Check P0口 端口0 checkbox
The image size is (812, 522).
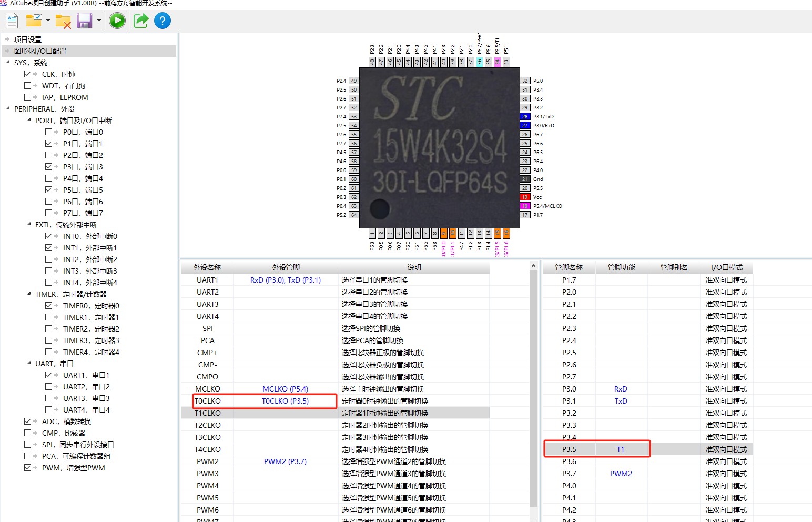(48, 132)
